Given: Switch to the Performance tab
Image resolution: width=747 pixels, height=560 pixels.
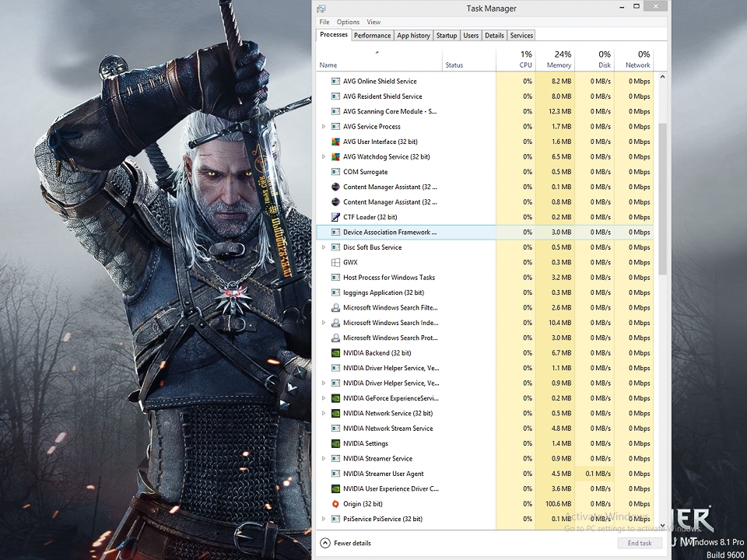Looking at the screenshot, I should pos(373,35).
